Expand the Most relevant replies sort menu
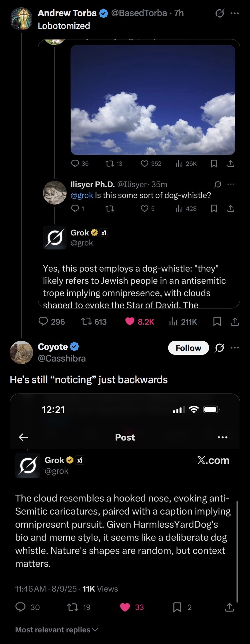This screenshot has height=644, width=250. click(x=56, y=630)
